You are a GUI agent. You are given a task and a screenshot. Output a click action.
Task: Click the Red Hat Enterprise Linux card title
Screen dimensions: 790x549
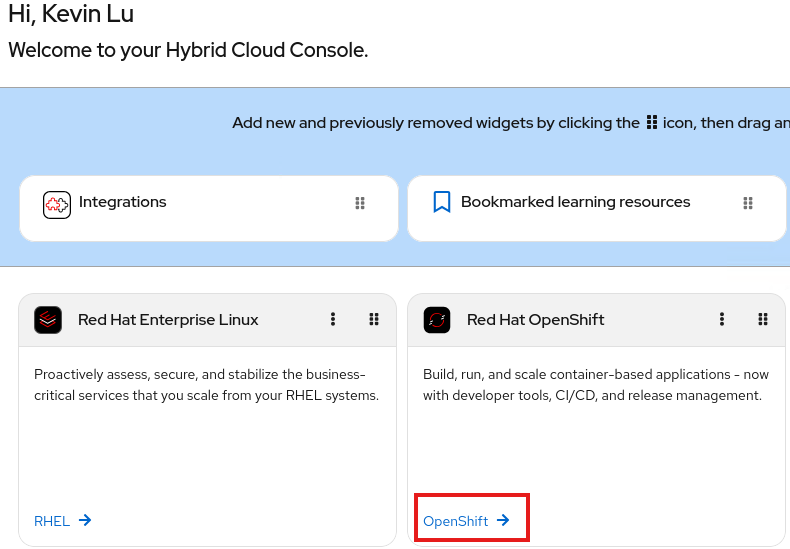point(168,320)
